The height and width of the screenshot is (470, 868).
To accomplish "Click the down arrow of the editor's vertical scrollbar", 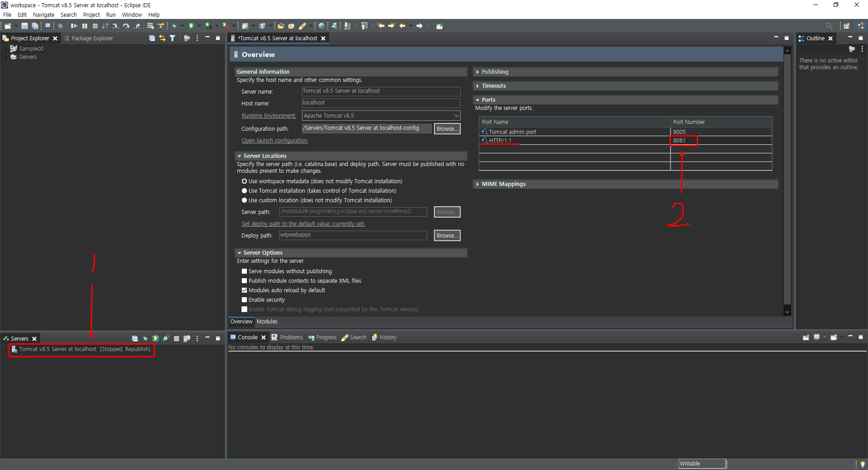I will click(x=787, y=312).
